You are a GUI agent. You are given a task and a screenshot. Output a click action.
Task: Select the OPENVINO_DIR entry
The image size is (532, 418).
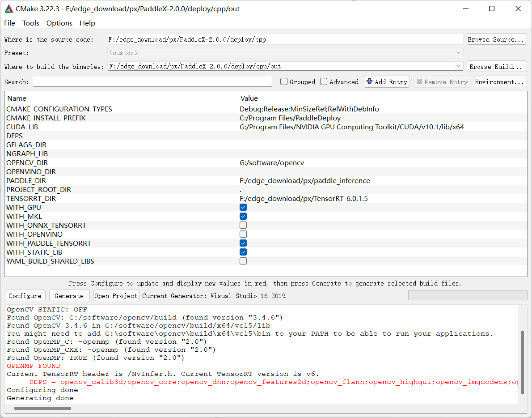tap(31, 172)
